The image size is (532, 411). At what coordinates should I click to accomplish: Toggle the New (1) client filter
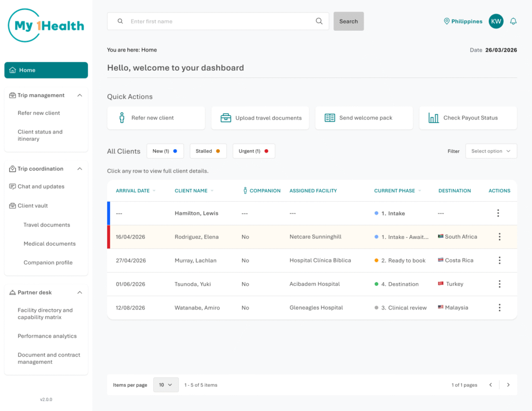(165, 151)
